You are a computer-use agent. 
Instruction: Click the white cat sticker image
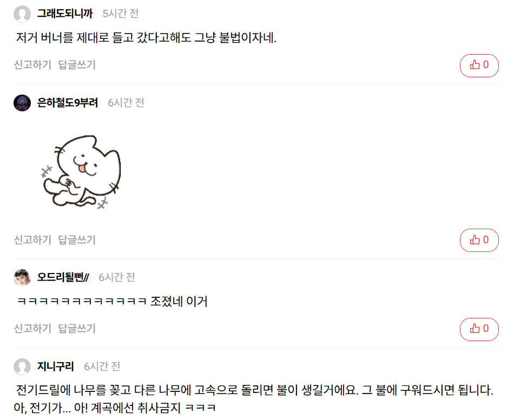click(x=82, y=172)
